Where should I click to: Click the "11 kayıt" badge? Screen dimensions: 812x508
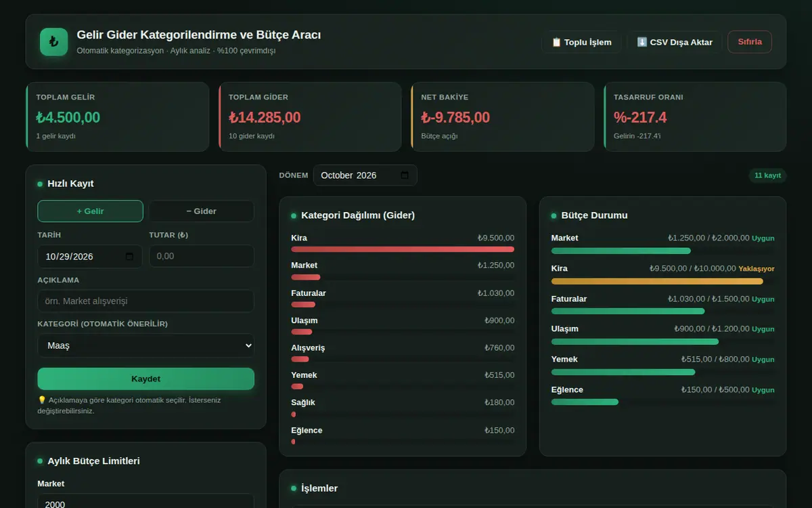coord(767,175)
